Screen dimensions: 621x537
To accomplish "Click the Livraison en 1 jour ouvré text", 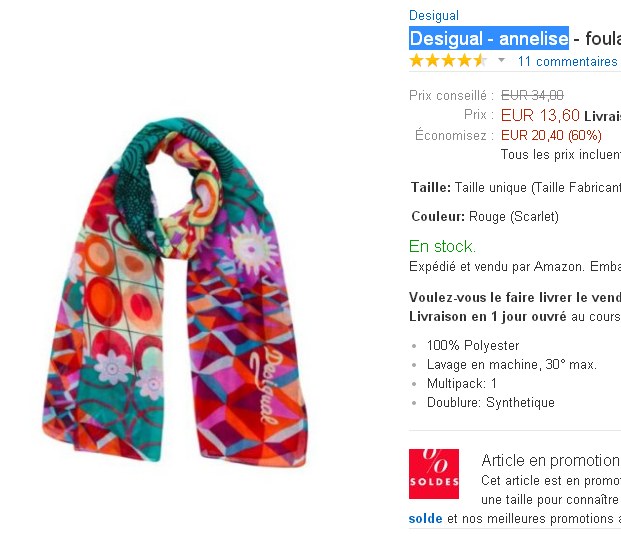I will (x=488, y=316).
